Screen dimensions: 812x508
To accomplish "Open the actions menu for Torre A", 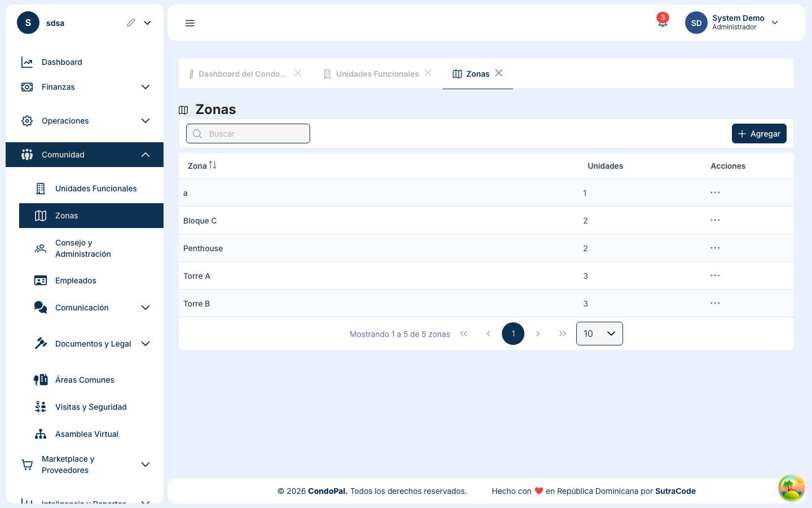I will tap(715, 275).
